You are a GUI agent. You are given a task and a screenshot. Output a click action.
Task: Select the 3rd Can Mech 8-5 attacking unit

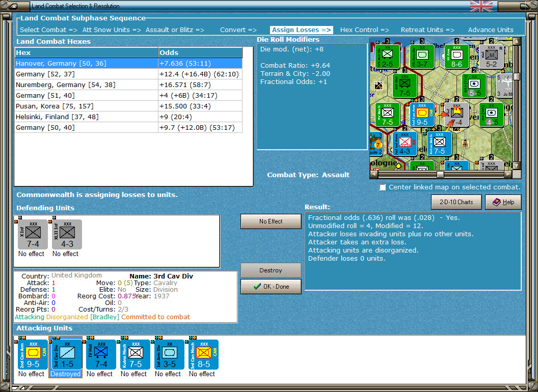tap(203, 355)
